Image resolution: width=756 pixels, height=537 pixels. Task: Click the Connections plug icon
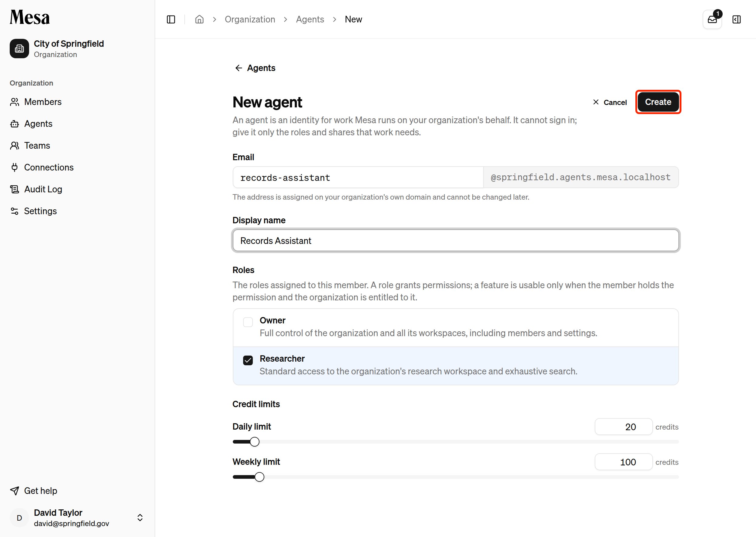click(15, 167)
